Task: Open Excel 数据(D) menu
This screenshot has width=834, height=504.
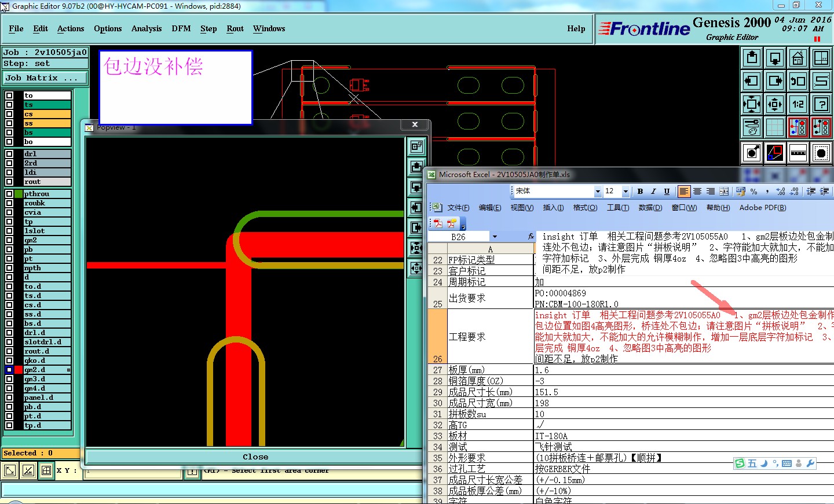Action: tap(650, 208)
